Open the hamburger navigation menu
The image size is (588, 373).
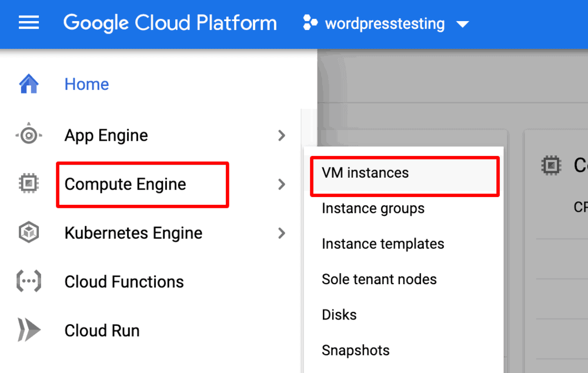29,24
